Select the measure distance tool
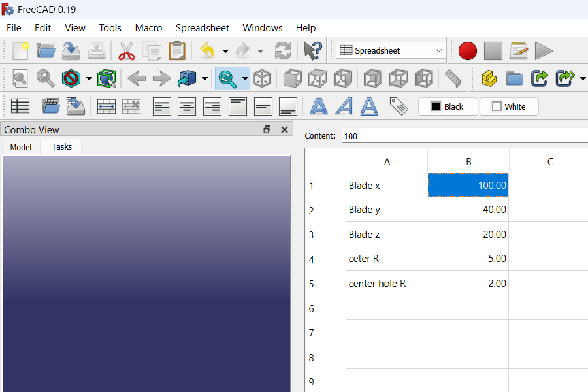The height and width of the screenshot is (392, 588). click(x=451, y=78)
